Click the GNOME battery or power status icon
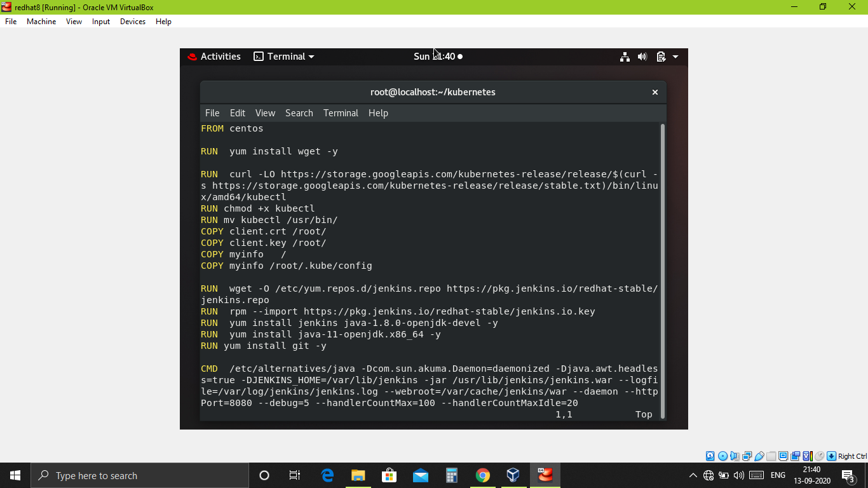868x488 pixels. pos(661,57)
